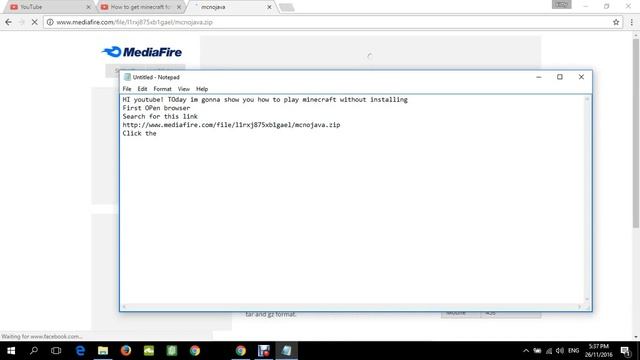Open Action Center notifications
This screenshot has width=640, height=360.
625,351
